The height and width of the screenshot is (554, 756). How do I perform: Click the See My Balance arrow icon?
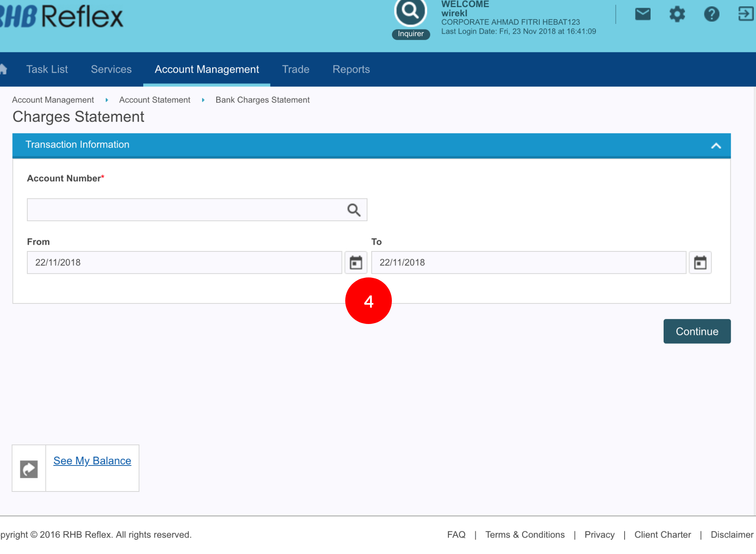coord(29,469)
